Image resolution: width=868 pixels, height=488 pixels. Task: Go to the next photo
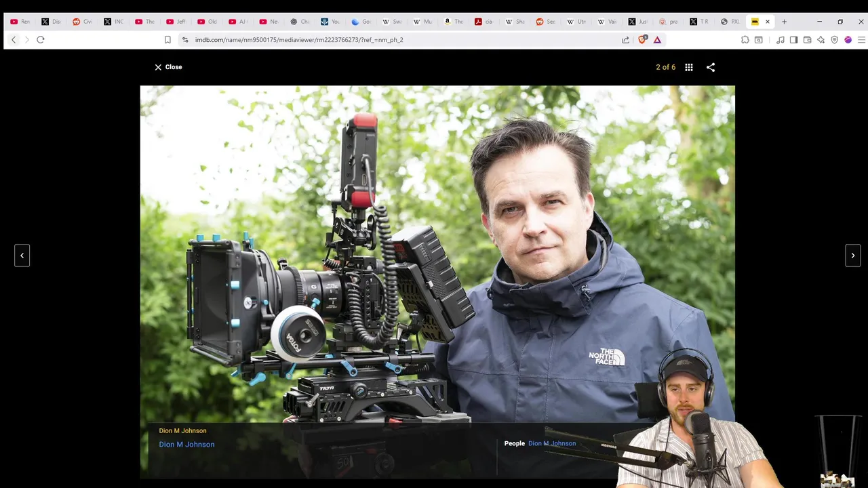coord(853,256)
